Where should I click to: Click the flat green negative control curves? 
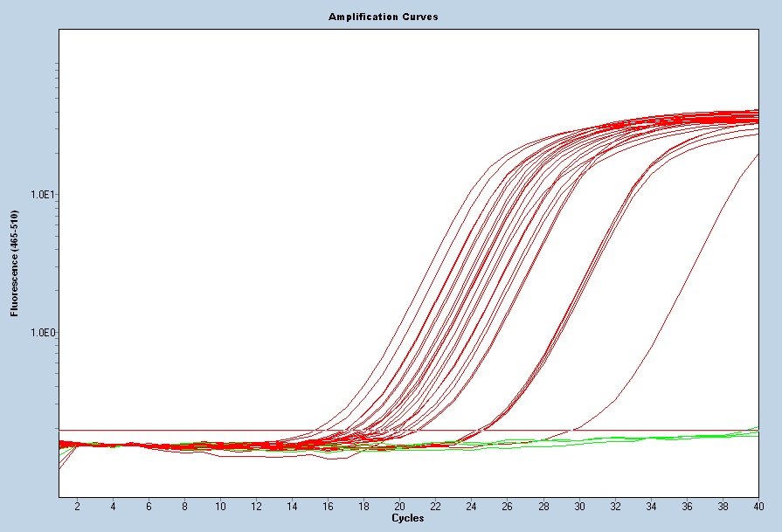click(x=612, y=440)
